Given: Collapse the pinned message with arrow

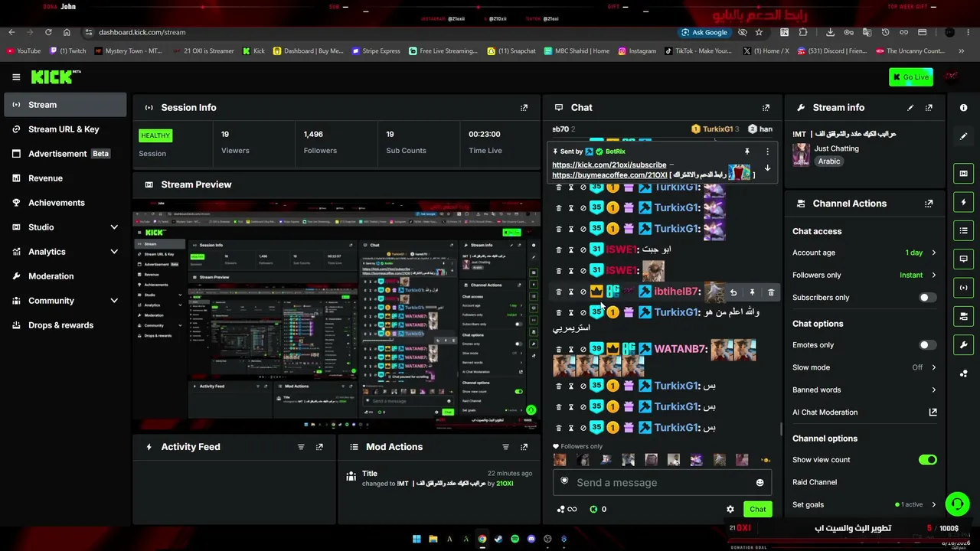Looking at the screenshot, I should (767, 168).
